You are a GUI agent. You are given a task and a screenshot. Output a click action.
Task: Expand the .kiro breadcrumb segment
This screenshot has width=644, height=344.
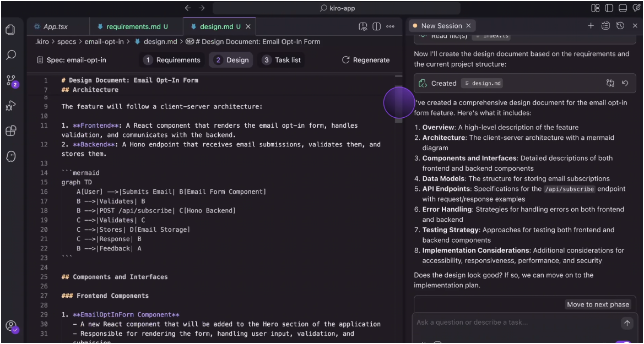coord(41,41)
